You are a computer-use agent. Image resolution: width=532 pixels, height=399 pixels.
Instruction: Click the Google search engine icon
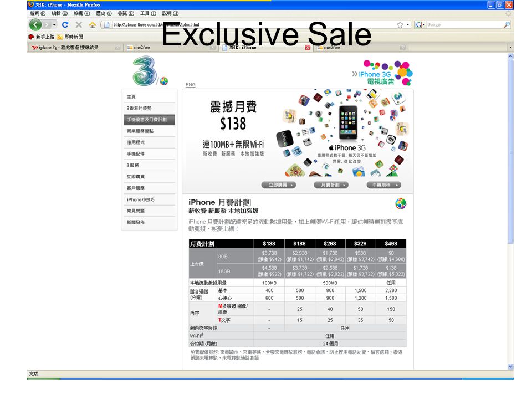(418, 25)
